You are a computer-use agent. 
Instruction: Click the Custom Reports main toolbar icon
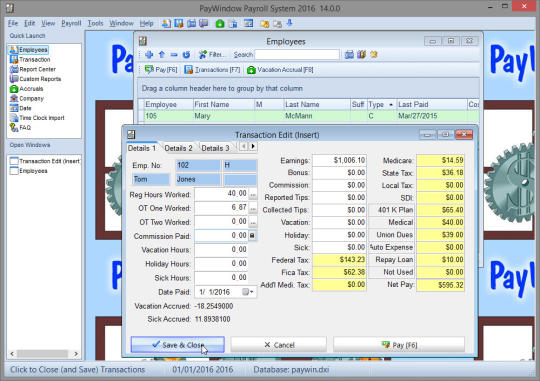(204, 23)
